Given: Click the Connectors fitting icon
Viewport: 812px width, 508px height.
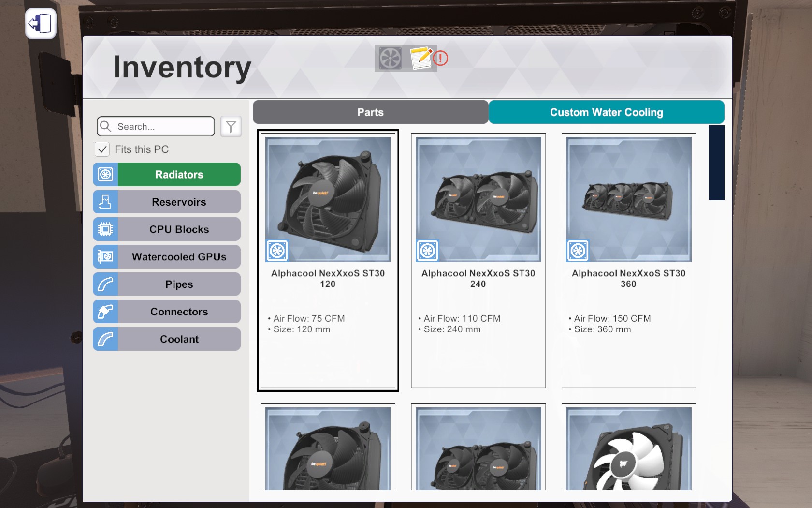Looking at the screenshot, I should click(x=105, y=312).
